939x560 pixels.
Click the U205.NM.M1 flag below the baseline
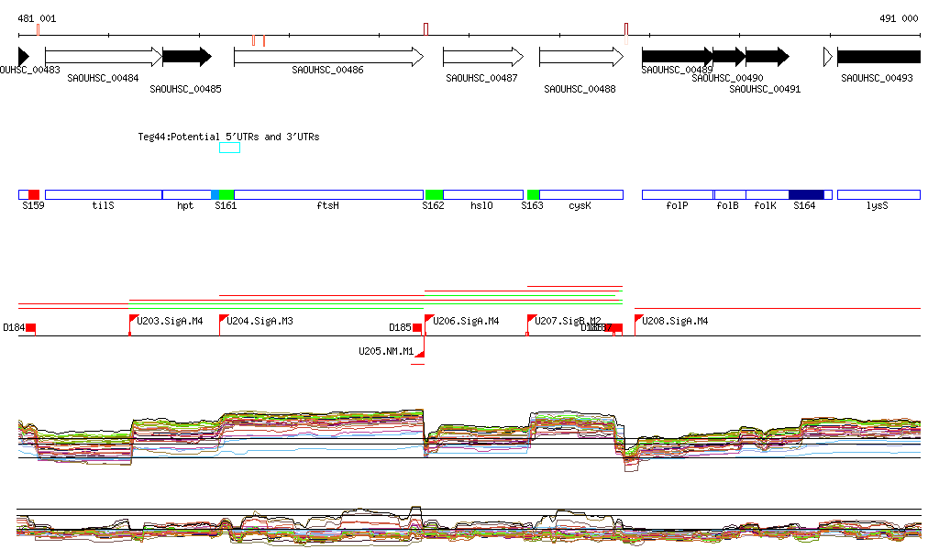click(x=421, y=352)
